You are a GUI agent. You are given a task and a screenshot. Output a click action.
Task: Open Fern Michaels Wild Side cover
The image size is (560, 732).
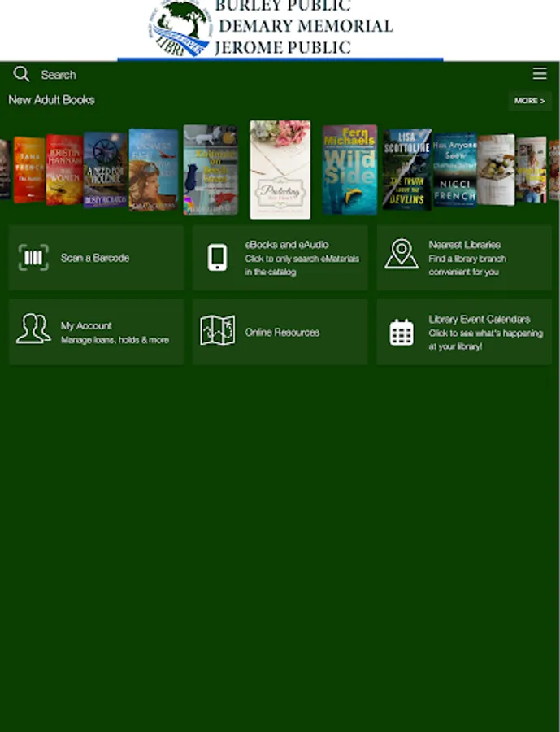click(349, 170)
